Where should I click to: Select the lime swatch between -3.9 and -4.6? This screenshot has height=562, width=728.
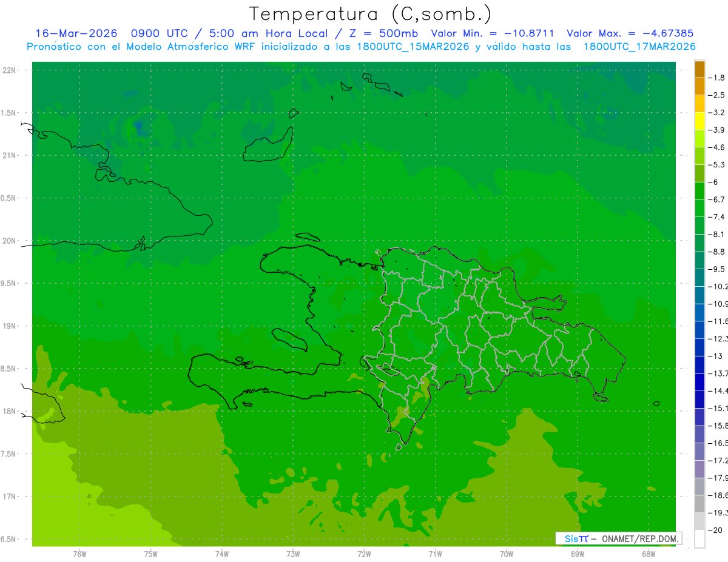tap(699, 138)
